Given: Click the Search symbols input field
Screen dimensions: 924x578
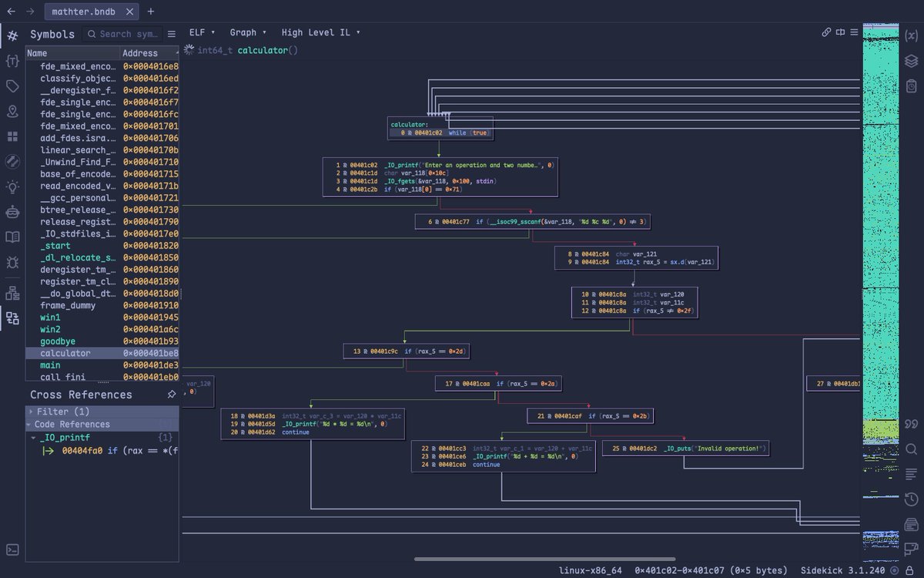Looking at the screenshot, I should click(123, 34).
